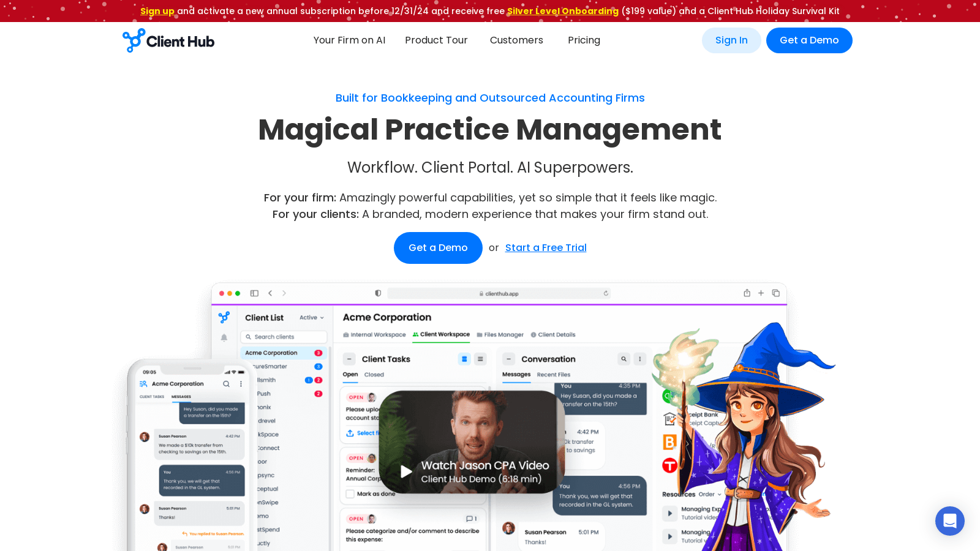This screenshot has width=980, height=551.
Task: Select the Open tasks tab
Action: (x=350, y=375)
